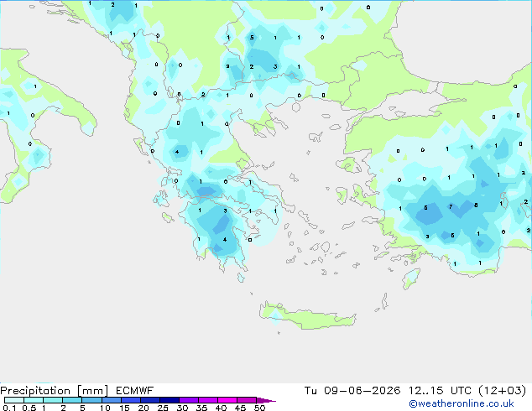
Task: Click the 5–10 mm legend color box
Action: [x=92, y=400]
